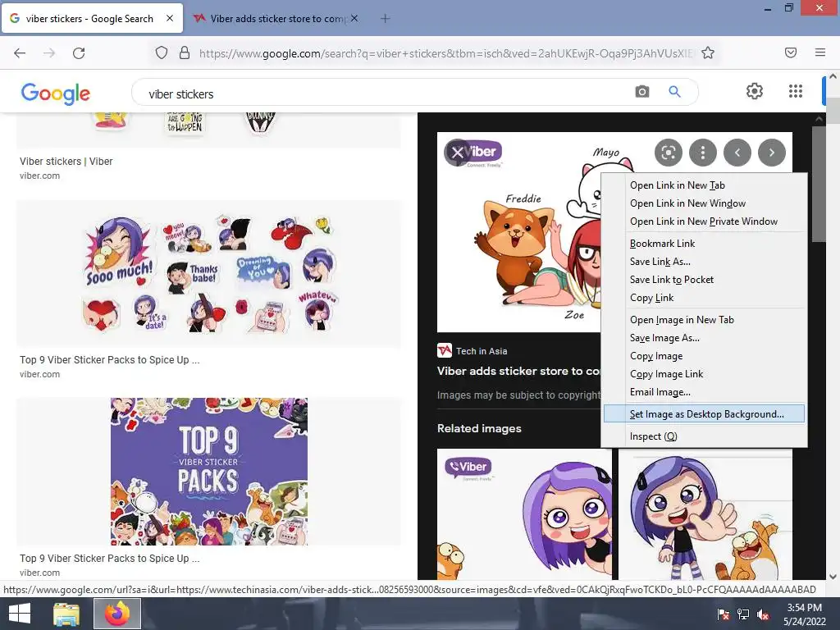Open Google quick settings gear

(755, 91)
